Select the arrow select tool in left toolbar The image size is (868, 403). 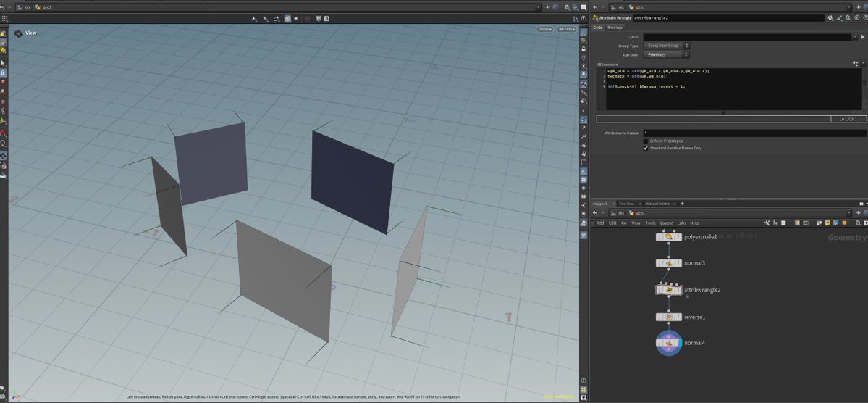[4, 63]
